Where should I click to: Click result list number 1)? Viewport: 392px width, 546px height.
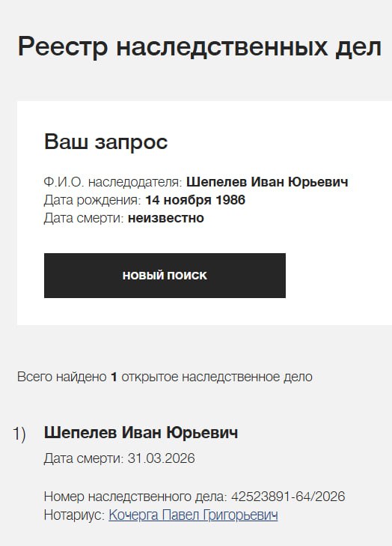(x=19, y=434)
